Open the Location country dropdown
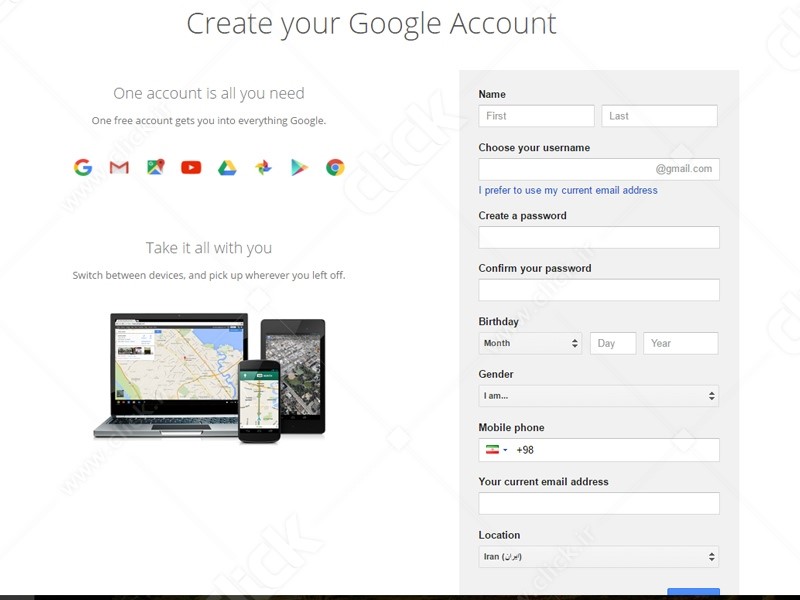The image size is (800, 600). pos(598,557)
